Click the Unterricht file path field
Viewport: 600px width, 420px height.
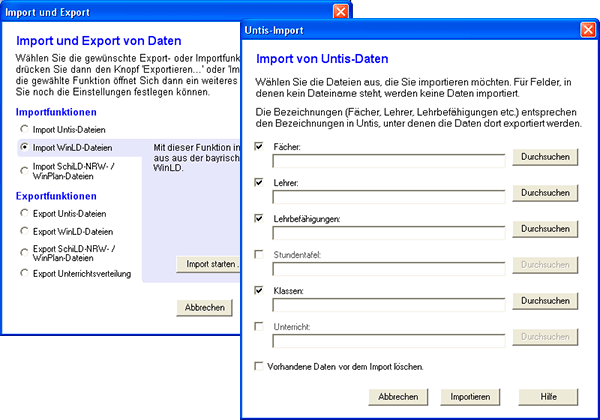[x=389, y=341]
